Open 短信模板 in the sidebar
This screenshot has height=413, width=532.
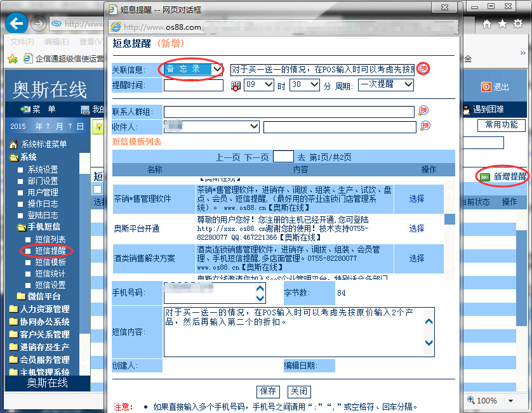click(x=50, y=262)
